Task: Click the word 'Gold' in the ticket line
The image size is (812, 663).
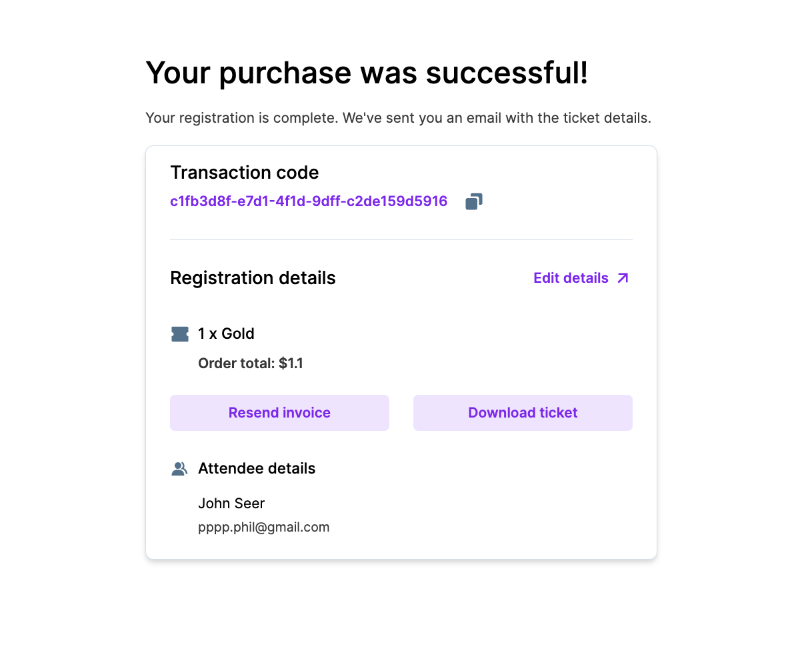Action: [x=238, y=334]
